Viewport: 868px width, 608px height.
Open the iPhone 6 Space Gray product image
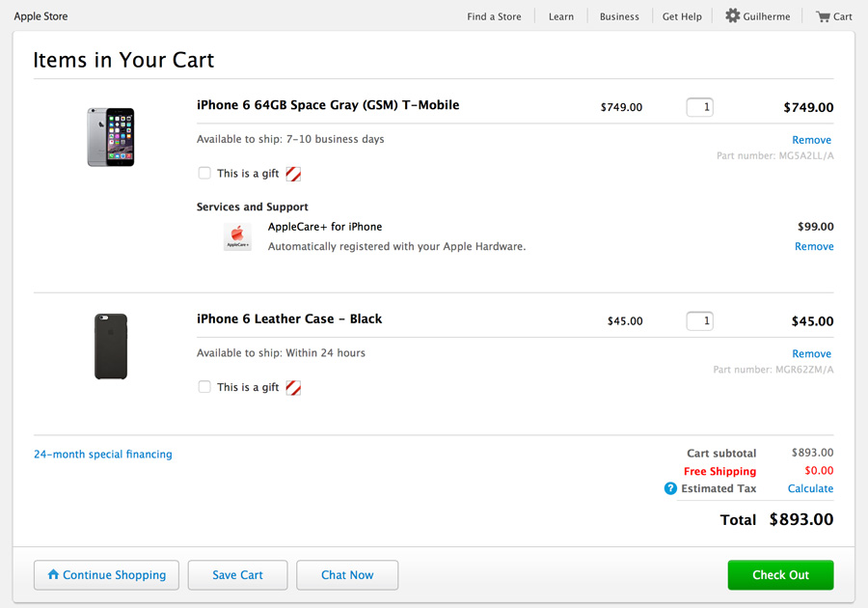point(111,137)
